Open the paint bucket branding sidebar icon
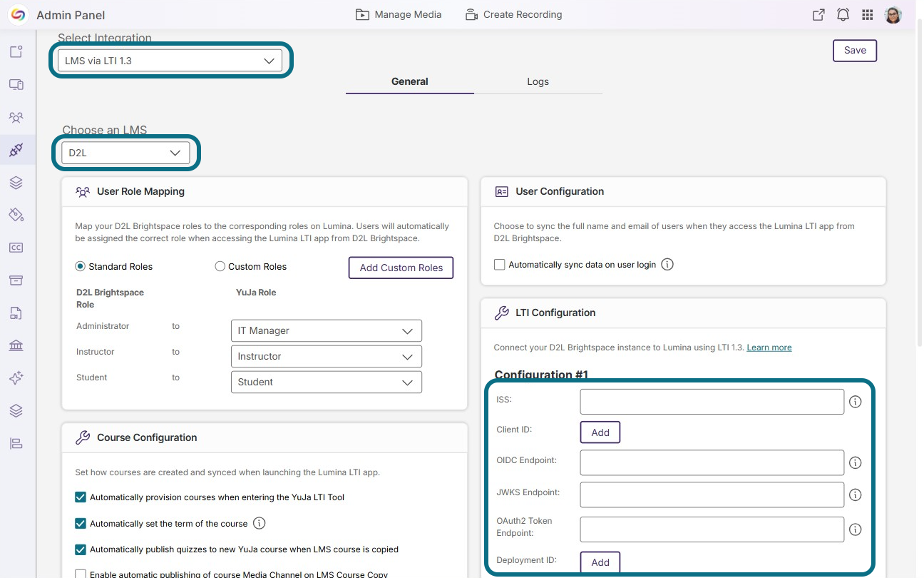The image size is (924, 578). click(x=16, y=215)
